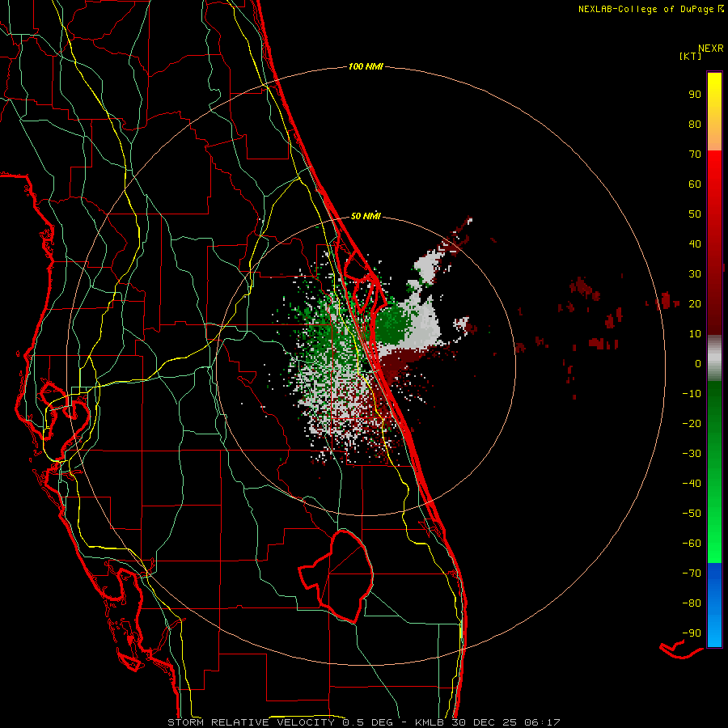728x728 pixels.
Task: Select the KMLB radar site identifier
Action: [x=429, y=722]
